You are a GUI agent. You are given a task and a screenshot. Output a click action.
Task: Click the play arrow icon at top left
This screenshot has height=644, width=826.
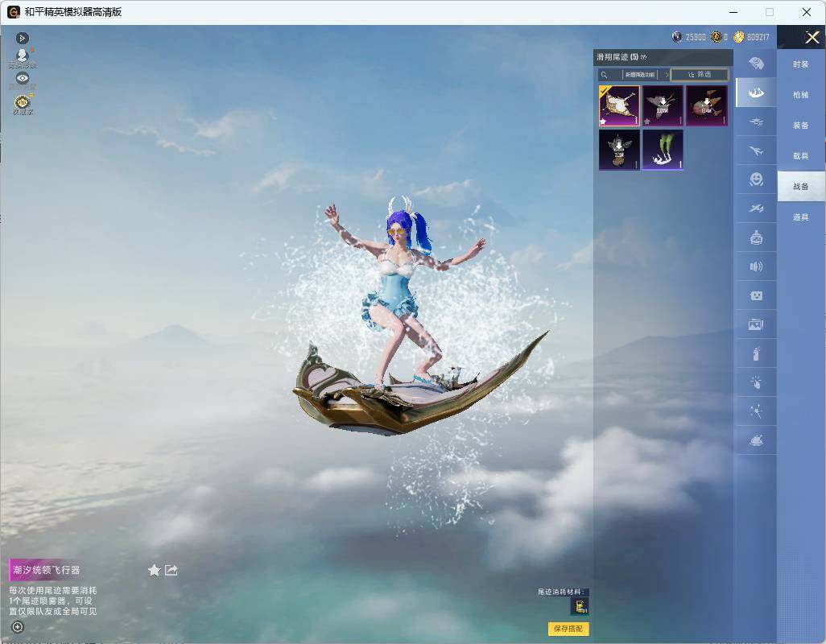point(22,38)
